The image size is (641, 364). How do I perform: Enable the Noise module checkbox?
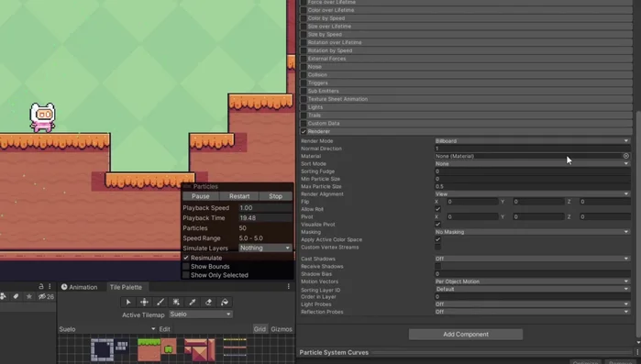(304, 67)
